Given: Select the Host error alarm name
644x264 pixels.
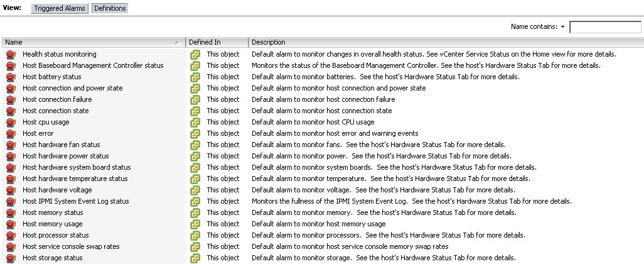Looking at the screenshot, I should (x=38, y=133).
